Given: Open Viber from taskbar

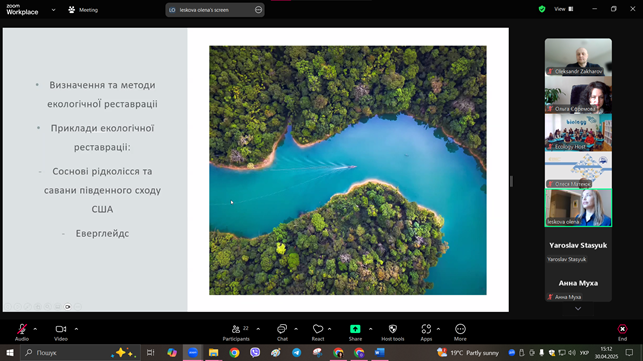Looking at the screenshot, I should pyautogui.click(x=255, y=352).
